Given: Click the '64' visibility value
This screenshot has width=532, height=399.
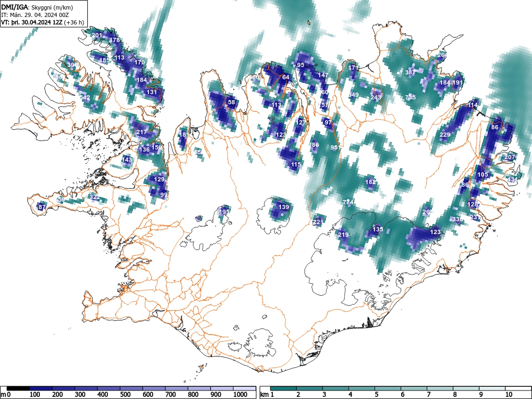Looking at the screenshot, I should pyautogui.click(x=286, y=77).
